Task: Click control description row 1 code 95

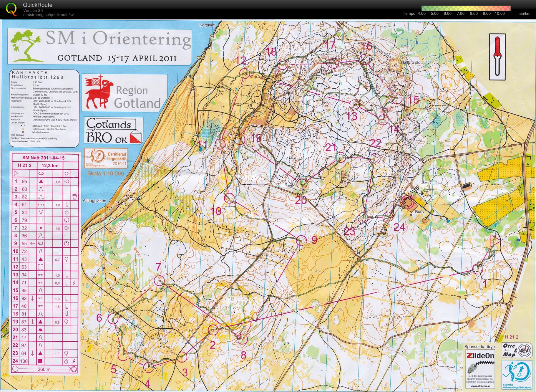Action: (24, 181)
